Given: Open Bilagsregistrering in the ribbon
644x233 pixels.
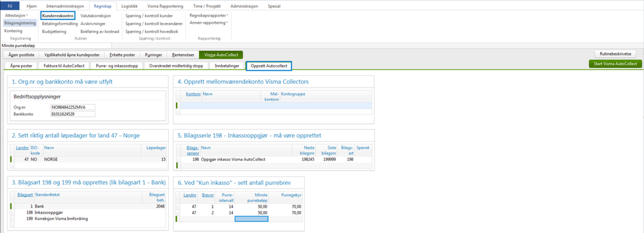Looking at the screenshot, I should (x=21, y=23).
